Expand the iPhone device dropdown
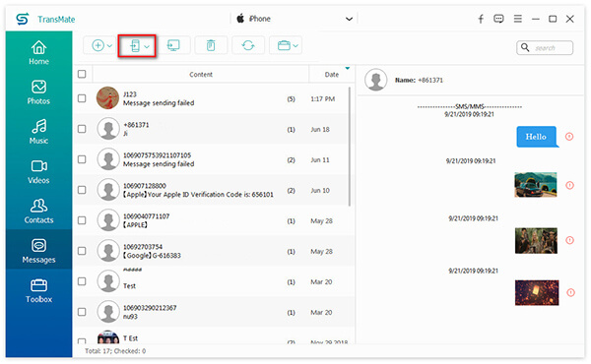The image size is (591, 364). click(350, 19)
